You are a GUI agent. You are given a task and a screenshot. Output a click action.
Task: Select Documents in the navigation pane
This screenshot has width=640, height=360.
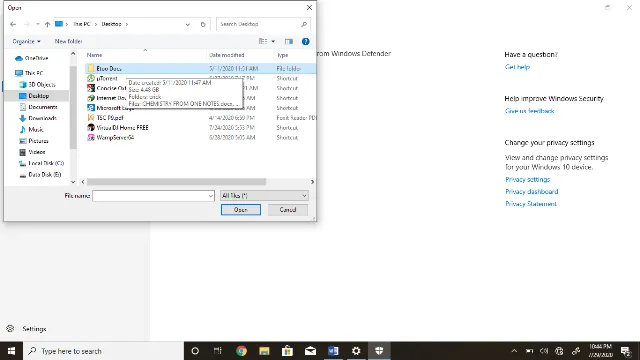[x=38, y=107]
